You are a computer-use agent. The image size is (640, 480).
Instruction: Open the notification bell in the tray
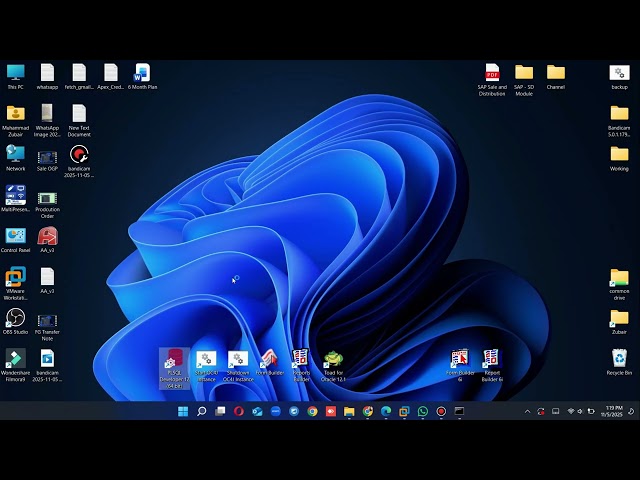631,411
